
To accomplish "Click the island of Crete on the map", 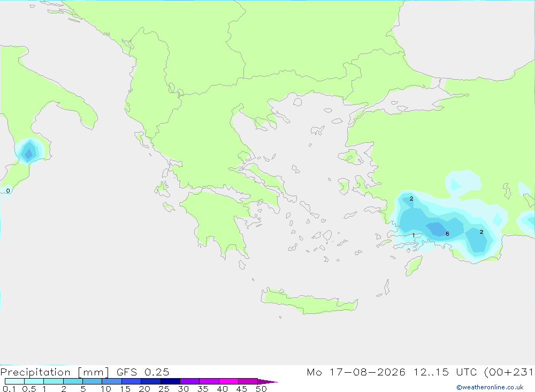I will (x=309, y=301).
